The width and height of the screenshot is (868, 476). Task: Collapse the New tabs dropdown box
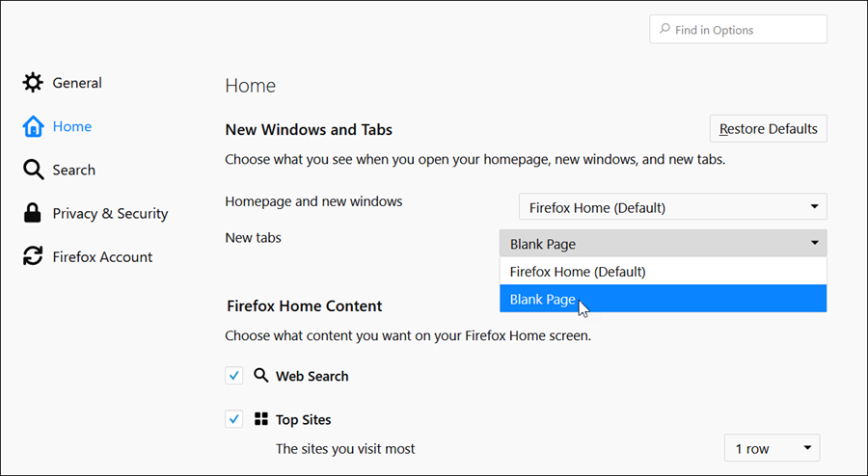[x=663, y=244]
